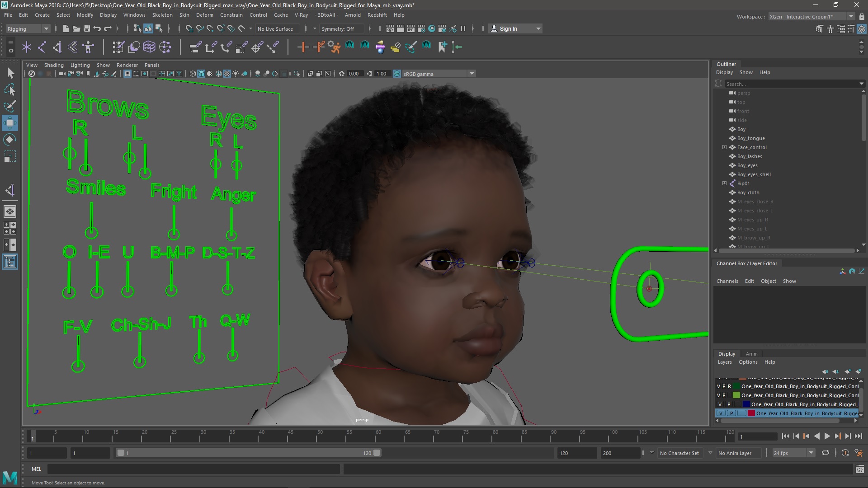Open the Outliner search options arrow

pos(861,84)
